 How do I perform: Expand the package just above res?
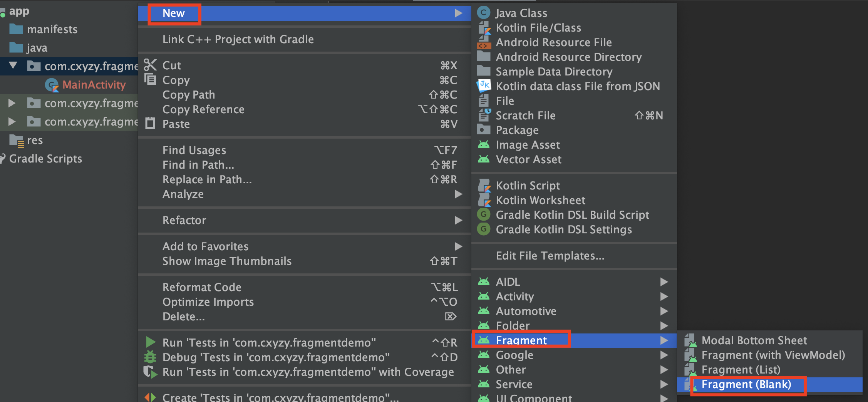coord(12,121)
